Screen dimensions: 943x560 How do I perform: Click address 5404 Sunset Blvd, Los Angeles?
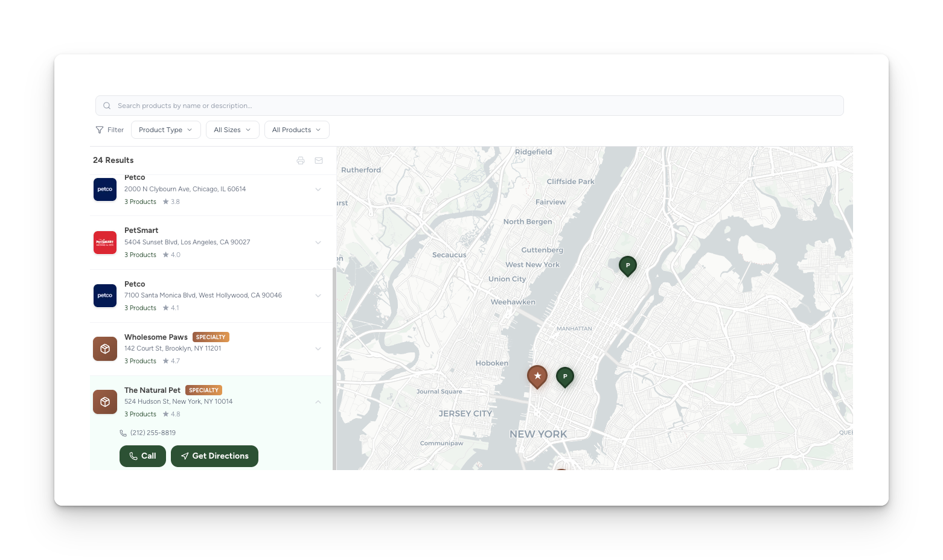tap(187, 243)
